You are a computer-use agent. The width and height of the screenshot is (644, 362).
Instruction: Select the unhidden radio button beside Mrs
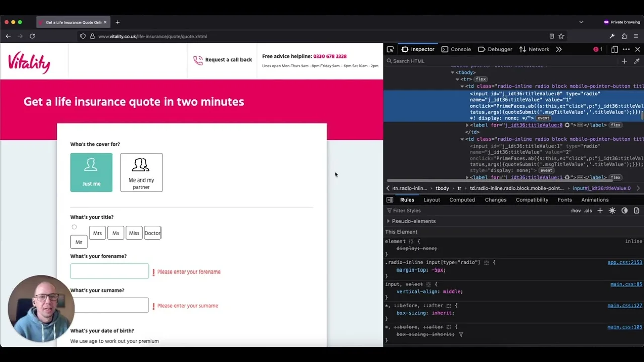[74, 227]
